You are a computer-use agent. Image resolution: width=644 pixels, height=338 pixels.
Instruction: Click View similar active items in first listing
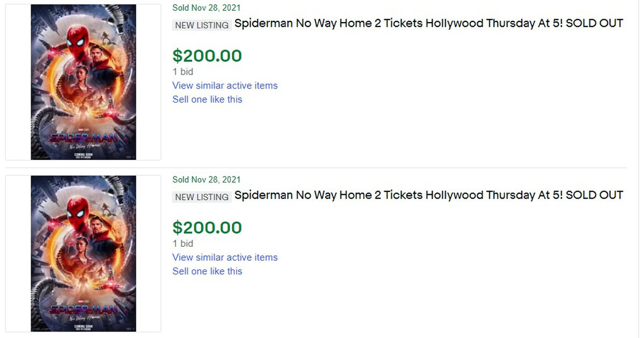(225, 86)
